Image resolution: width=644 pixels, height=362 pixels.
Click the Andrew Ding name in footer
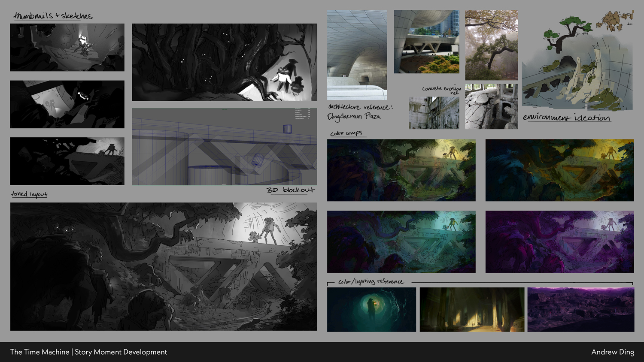(612, 352)
